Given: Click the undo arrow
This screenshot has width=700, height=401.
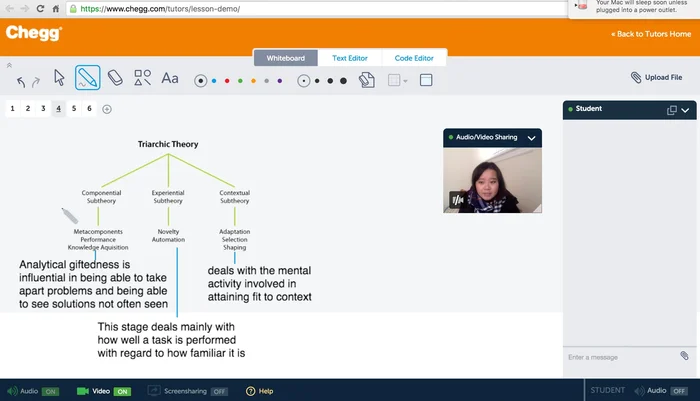Looking at the screenshot, I should (21, 81).
